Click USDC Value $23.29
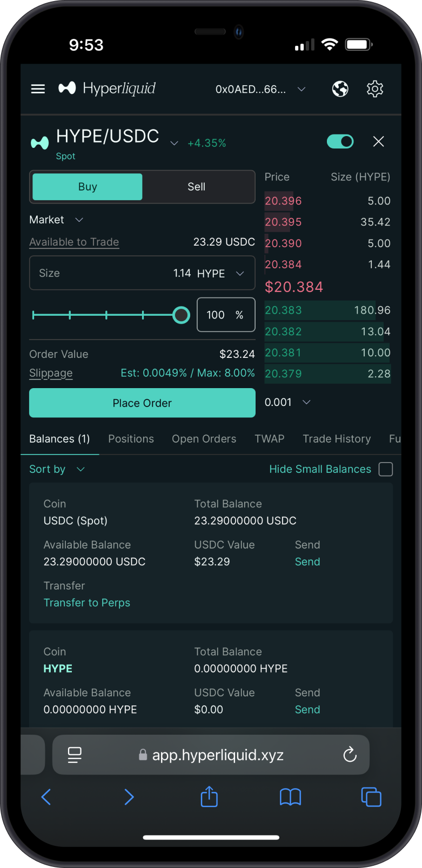Viewport: 422px width, 868px height. [x=212, y=561]
